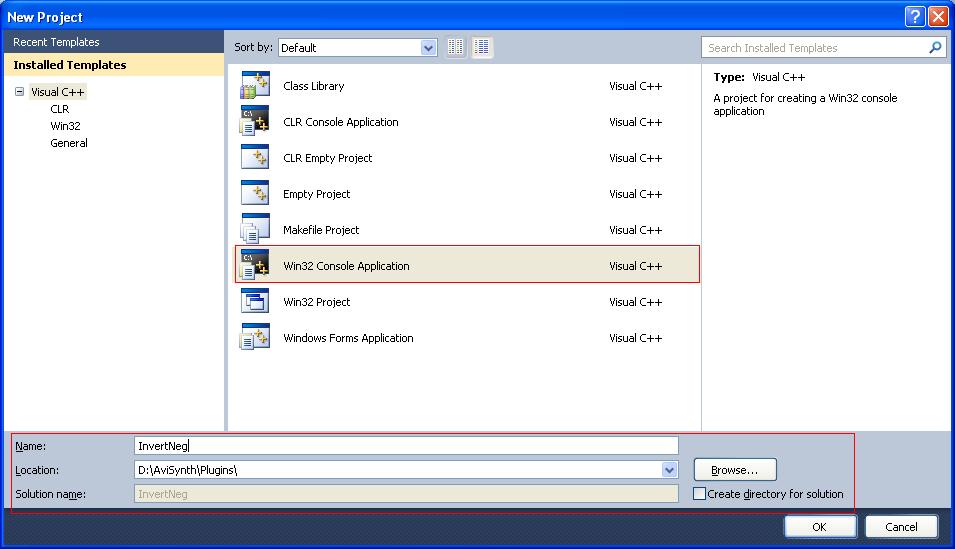Click the Empty Project template icon
Image resolution: width=955 pixels, height=549 pixels.
click(255, 193)
